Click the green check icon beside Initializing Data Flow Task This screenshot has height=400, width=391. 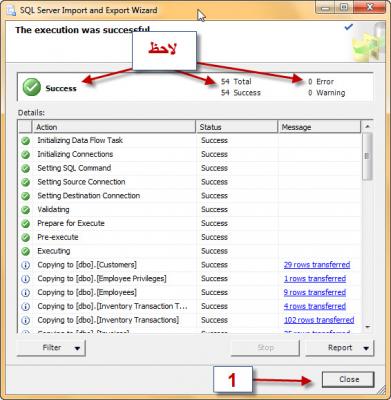tap(26, 141)
